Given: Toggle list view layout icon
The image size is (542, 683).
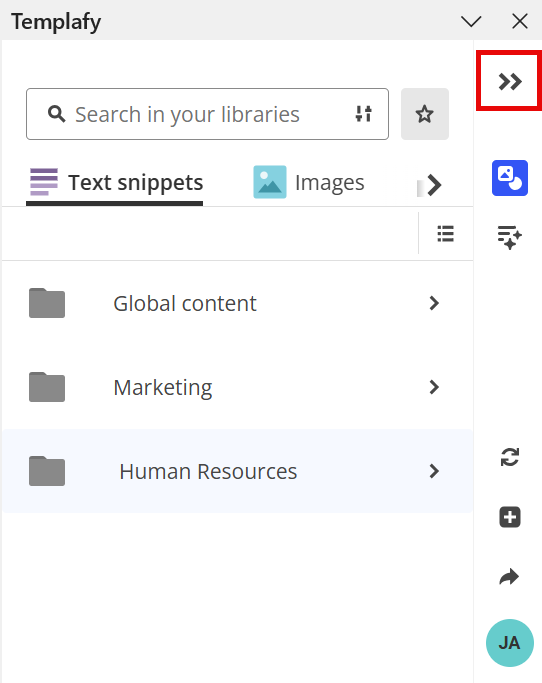Looking at the screenshot, I should [x=446, y=234].
